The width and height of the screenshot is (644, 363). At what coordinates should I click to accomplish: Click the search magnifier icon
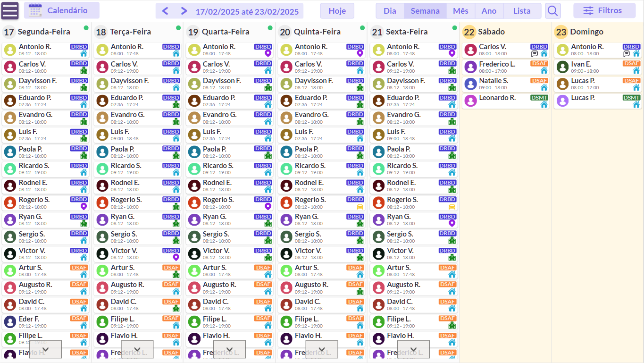(x=552, y=10)
